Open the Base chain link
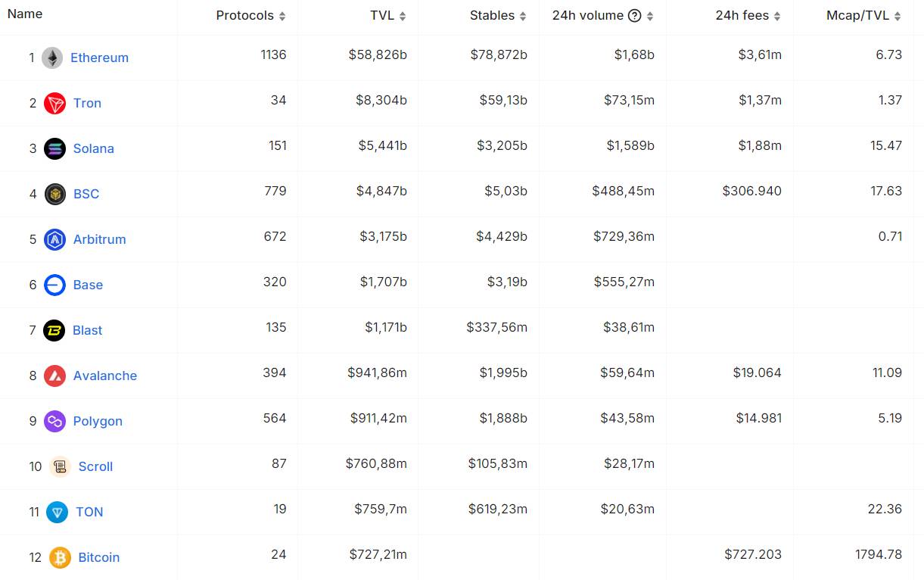924x580 pixels. (x=88, y=285)
